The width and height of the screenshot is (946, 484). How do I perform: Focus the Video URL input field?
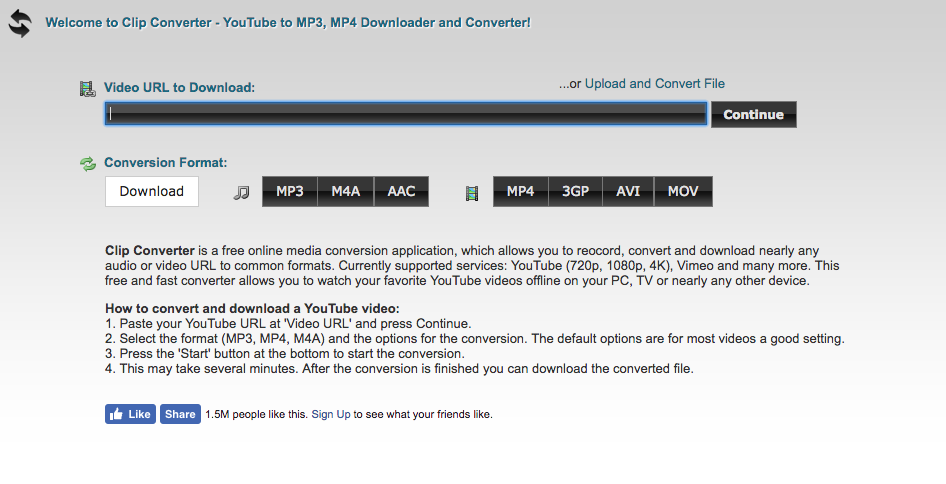tap(406, 114)
